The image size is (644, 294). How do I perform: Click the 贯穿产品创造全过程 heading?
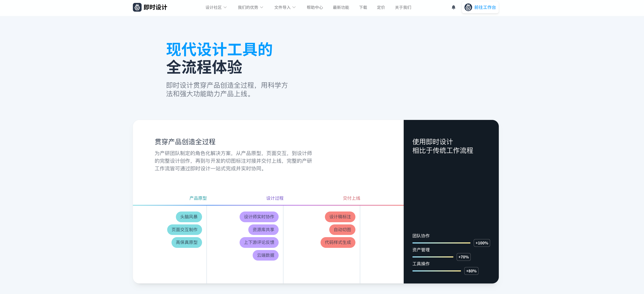(185, 142)
